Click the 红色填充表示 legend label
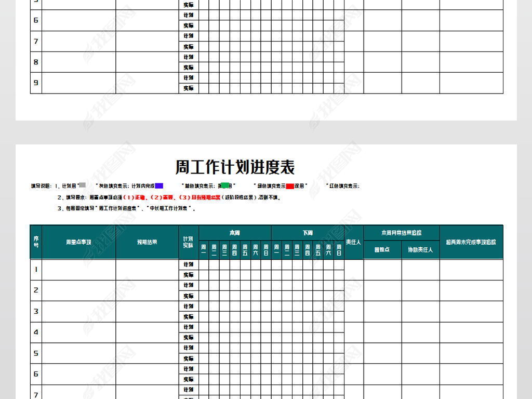 click(344, 186)
